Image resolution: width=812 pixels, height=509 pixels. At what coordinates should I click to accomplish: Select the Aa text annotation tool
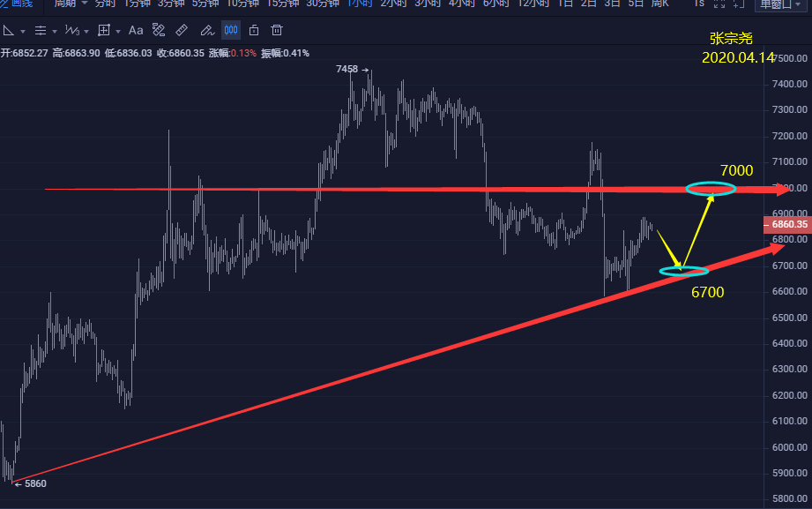[136, 31]
